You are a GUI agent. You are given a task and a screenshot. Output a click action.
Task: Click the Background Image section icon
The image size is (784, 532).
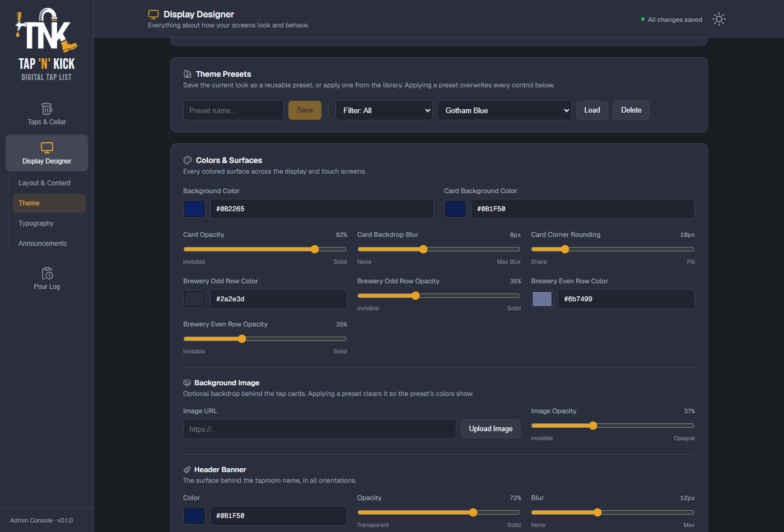(187, 383)
